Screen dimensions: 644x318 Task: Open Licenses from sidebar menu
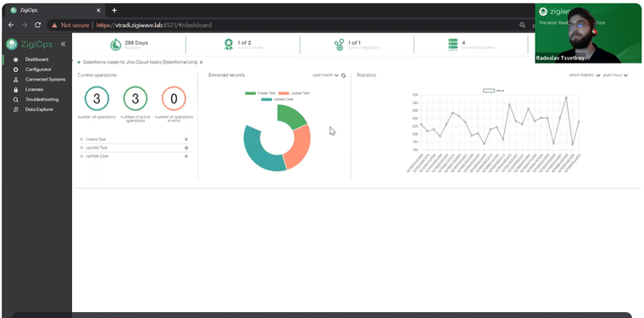[x=34, y=90]
